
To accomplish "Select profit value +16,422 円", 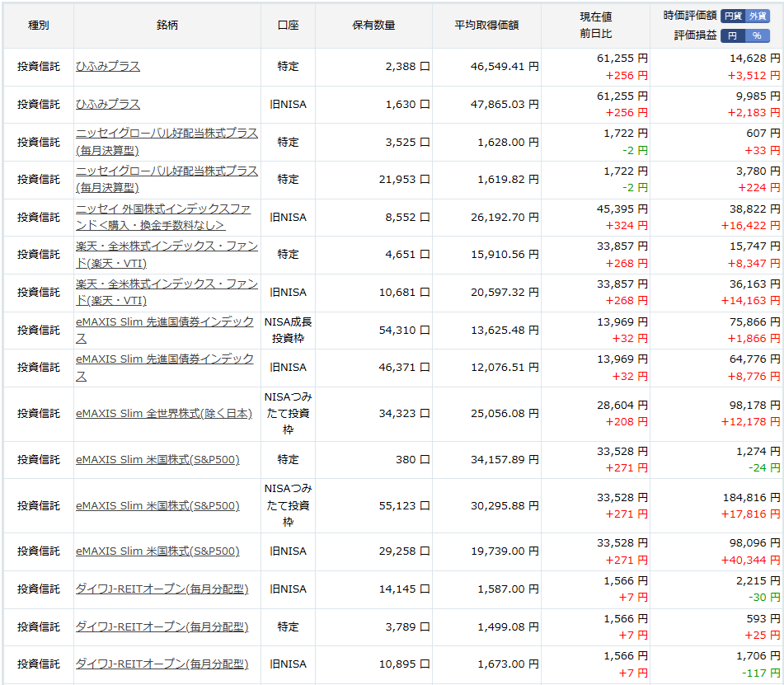I will coord(750,226).
